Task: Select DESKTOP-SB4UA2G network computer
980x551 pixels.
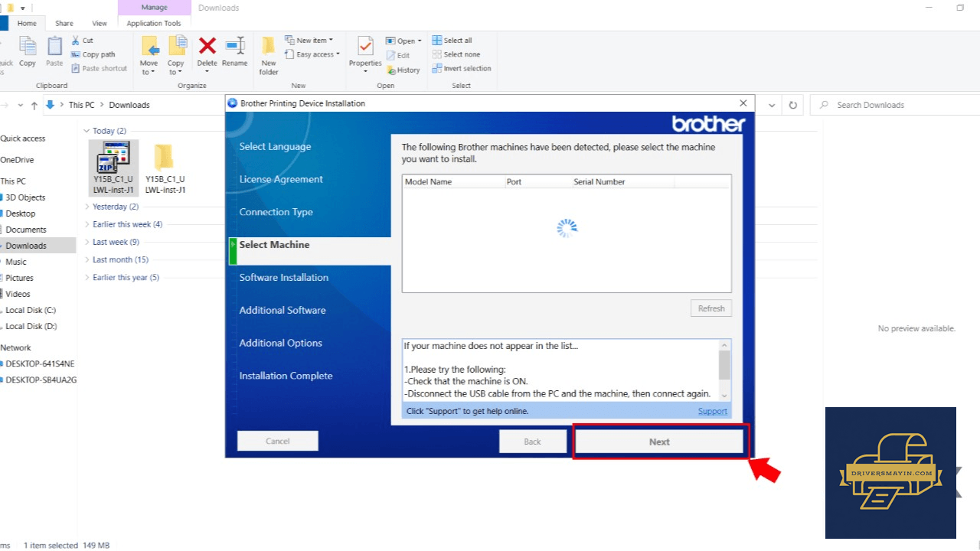Action: tap(41, 380)
